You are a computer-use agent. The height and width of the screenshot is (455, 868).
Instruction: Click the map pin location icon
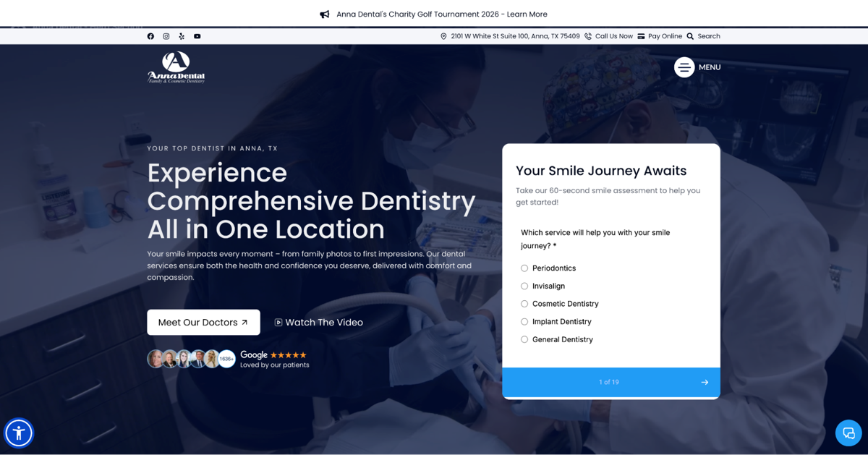(443, 36)
